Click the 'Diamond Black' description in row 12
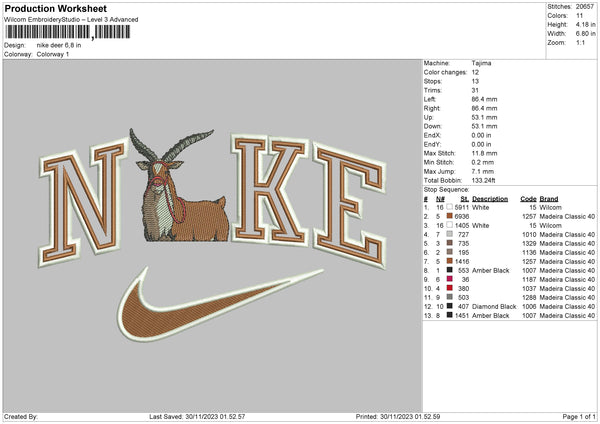 [x=494, y=307]
